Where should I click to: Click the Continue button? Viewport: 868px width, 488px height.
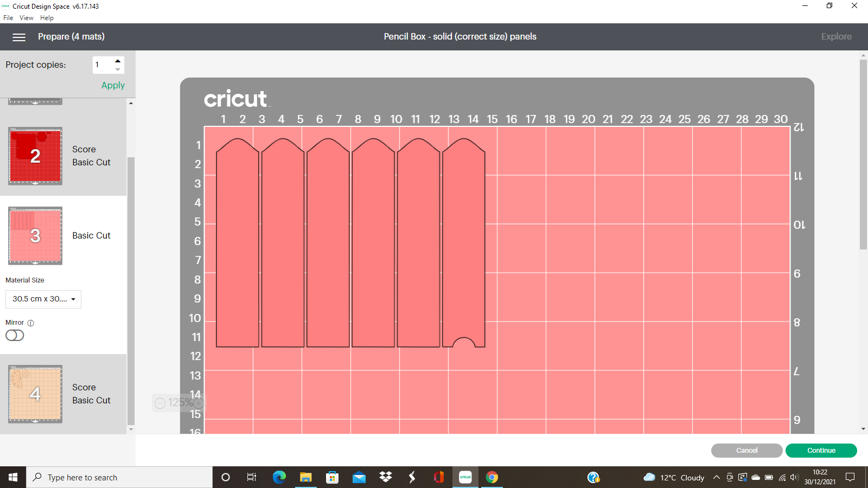[x=821, y=451]
